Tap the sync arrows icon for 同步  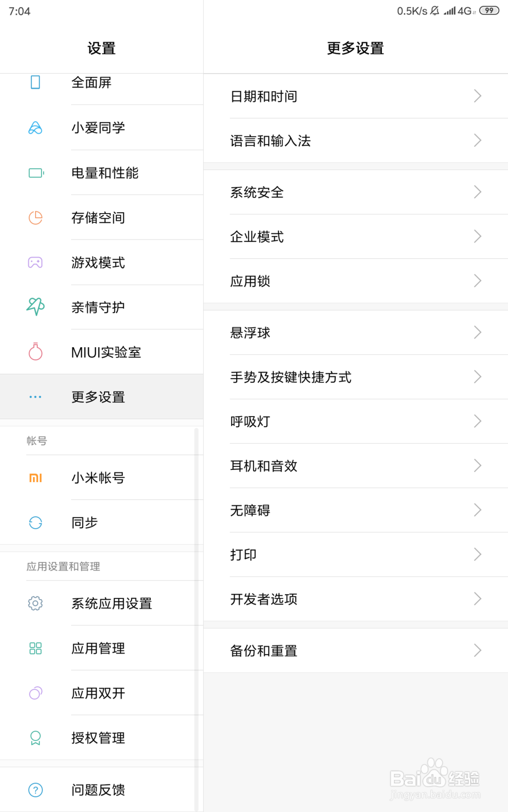click(x=36, y=523)
